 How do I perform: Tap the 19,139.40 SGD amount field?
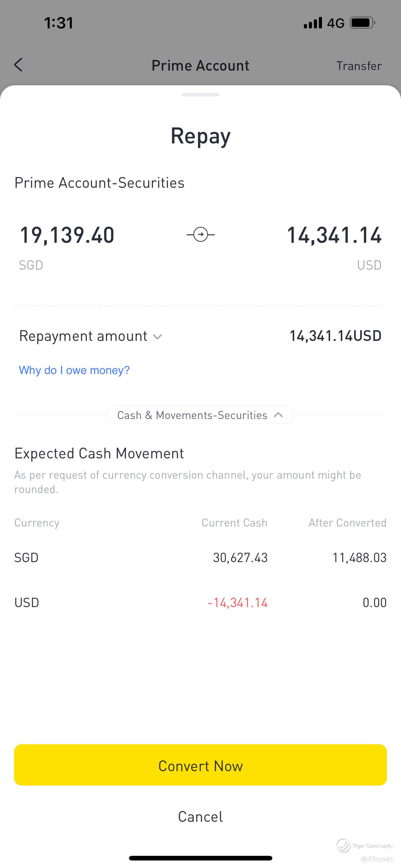pyautogui.click(x=67, y=235)
